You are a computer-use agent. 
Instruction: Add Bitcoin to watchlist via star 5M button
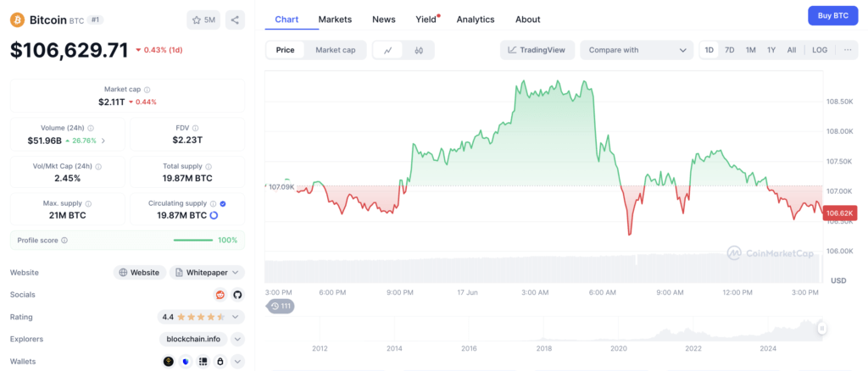[203, 19]
